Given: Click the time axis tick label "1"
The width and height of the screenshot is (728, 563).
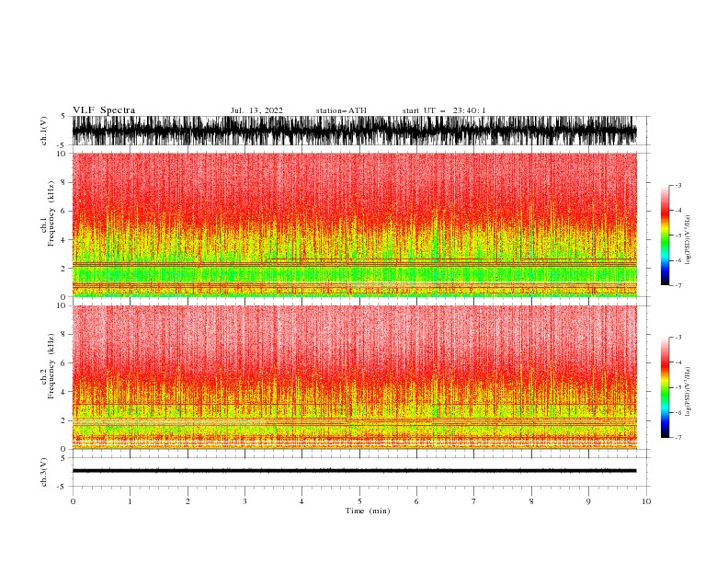Looking at the screenshot, I should click(x=130, y=501).
